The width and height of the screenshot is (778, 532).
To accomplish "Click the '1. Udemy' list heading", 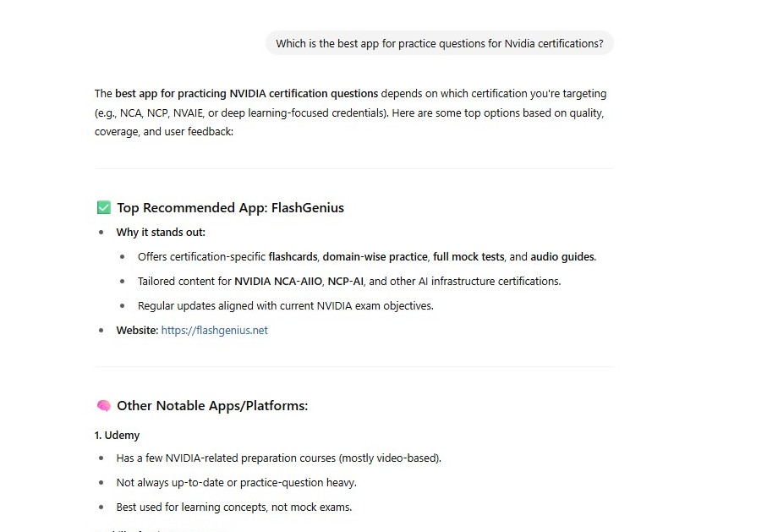I will coord(117,436).
